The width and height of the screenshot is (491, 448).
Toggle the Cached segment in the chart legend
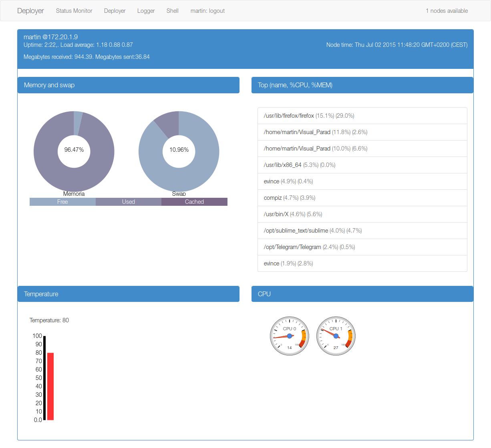pos(194,202)
